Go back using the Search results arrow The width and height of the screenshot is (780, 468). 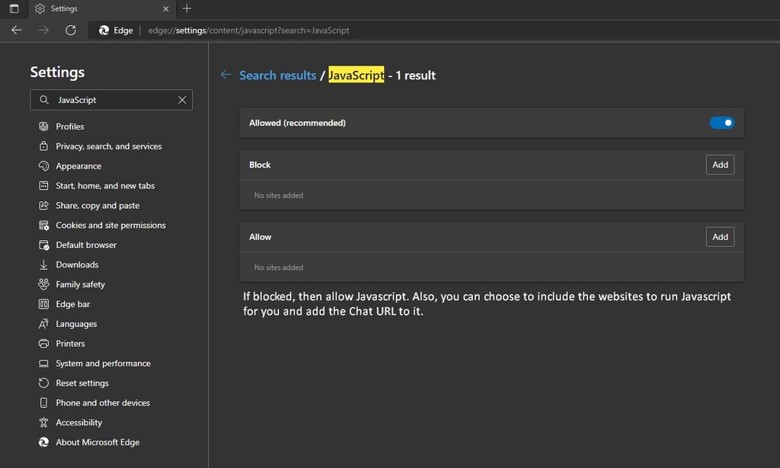(225, 75)
